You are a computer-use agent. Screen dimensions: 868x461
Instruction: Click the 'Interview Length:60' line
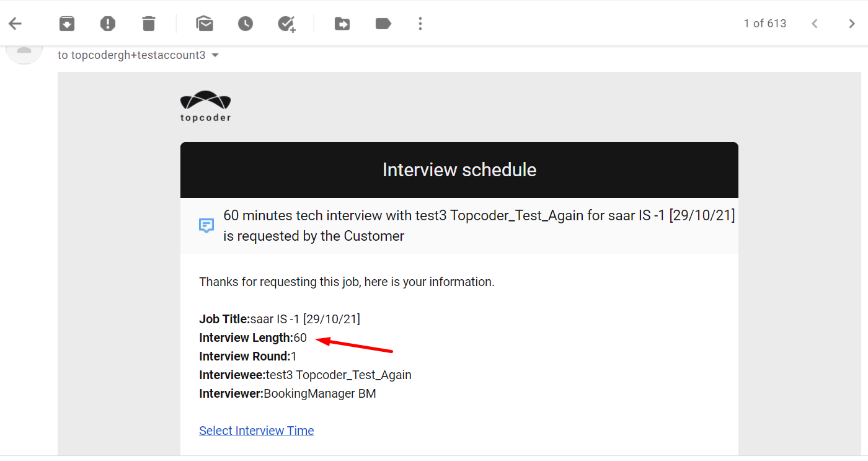253,338
